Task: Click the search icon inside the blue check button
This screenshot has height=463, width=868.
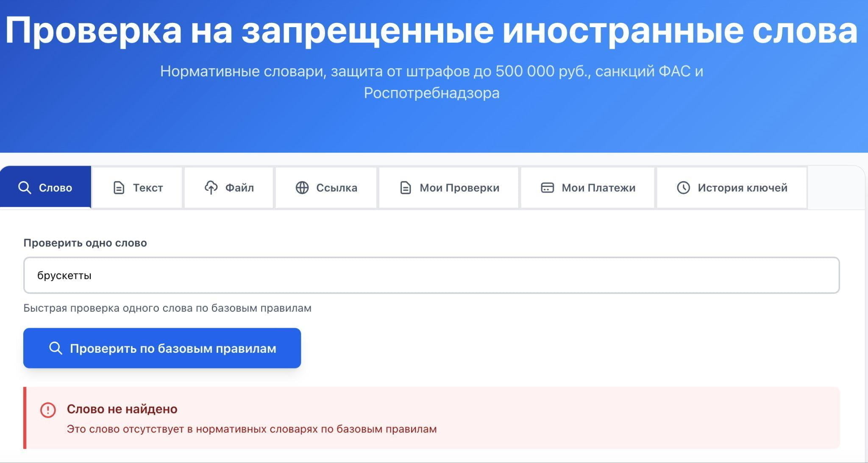Action: [55, 348]
